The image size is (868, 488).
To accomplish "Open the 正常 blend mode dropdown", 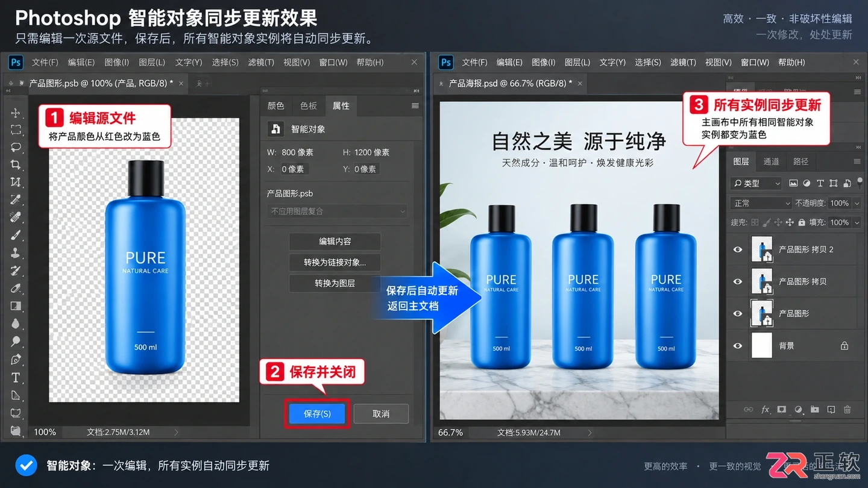I will [x=761, y=203].
